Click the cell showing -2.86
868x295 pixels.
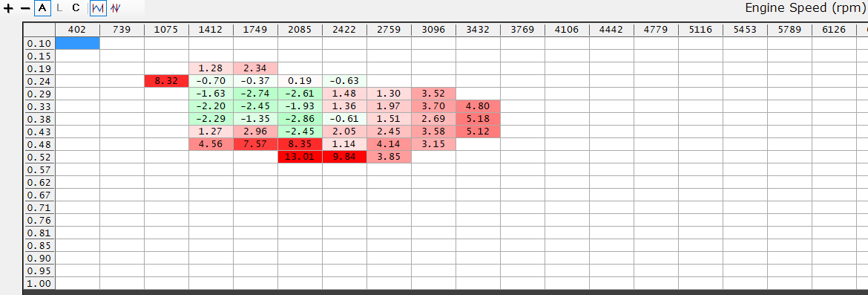[300, 119]
